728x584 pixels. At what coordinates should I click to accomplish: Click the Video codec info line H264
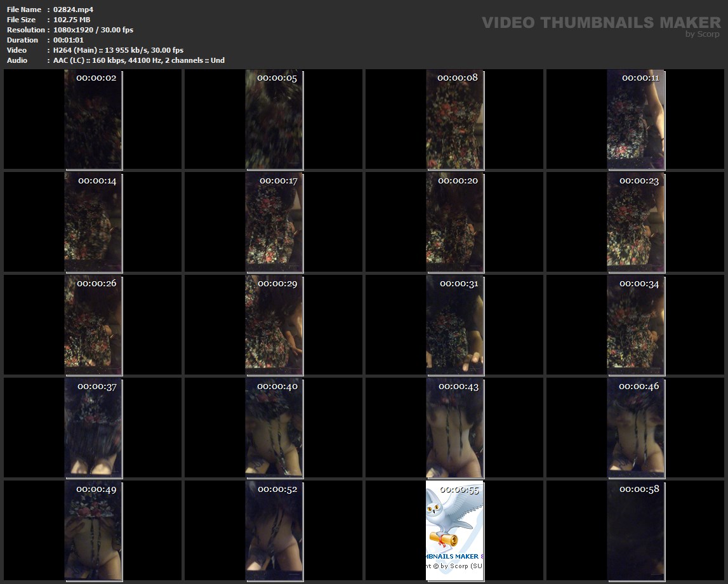coord(118,50)
